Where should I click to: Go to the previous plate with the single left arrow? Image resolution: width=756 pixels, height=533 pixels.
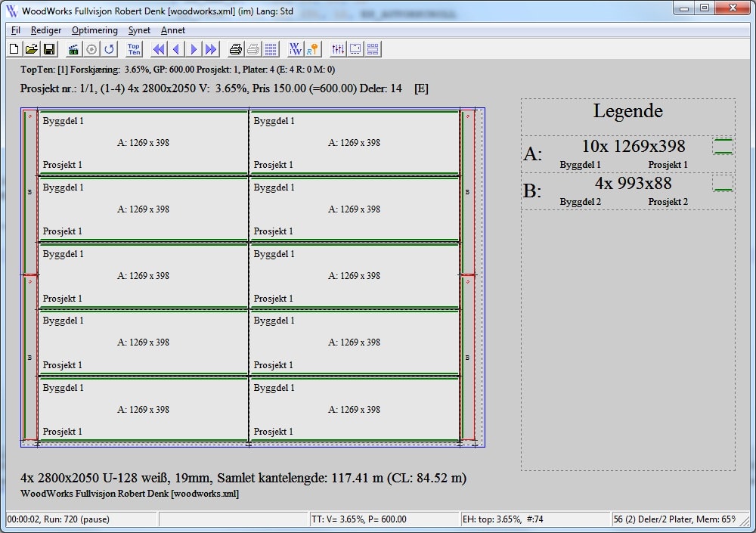click(x=176, y=48)
